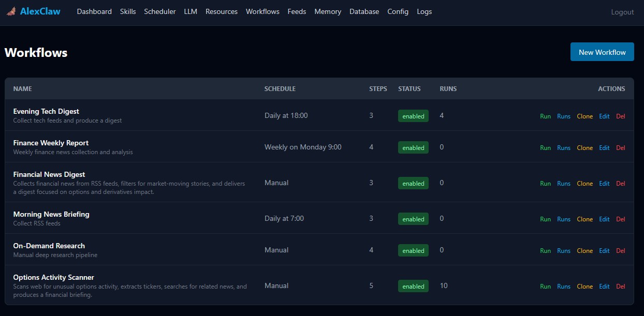View the Database section
Viewport: 644px width, 316px height.
pyautogui.click(x=364, y=11)
